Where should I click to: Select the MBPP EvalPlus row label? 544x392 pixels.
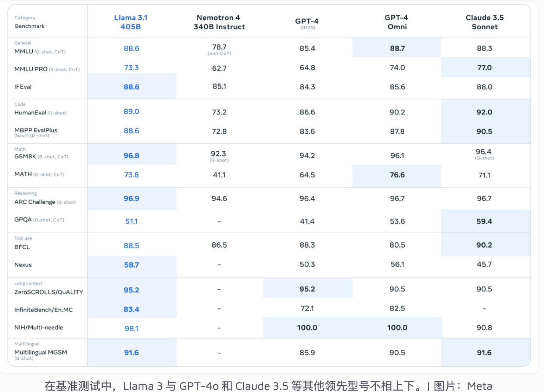pos(36,132)
